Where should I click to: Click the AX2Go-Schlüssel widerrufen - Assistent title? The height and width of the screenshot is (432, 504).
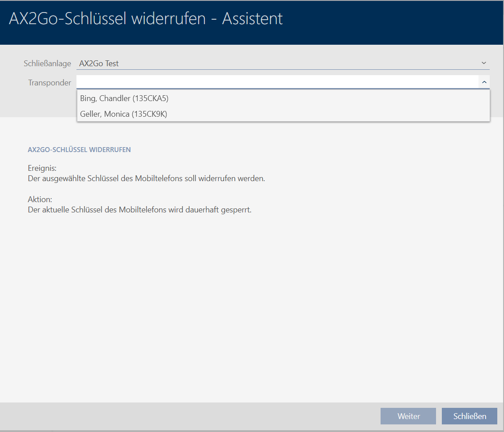tap(146, 19)
